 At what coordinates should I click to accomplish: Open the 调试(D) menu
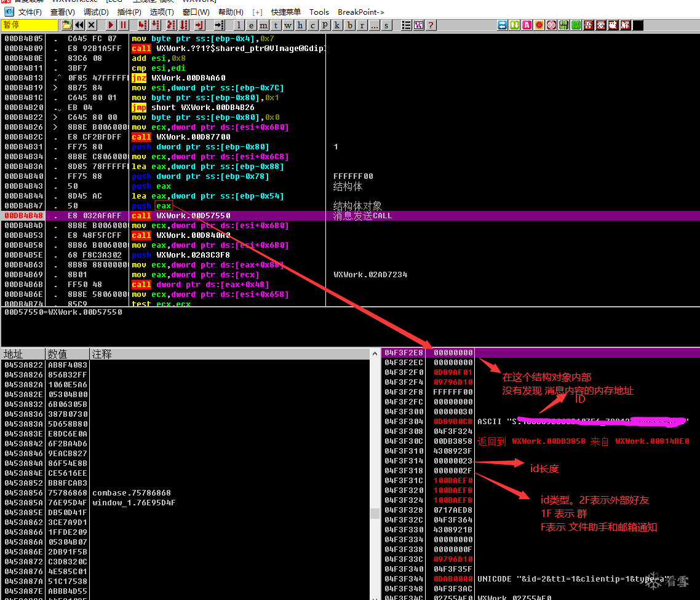[x=96, y=12]
